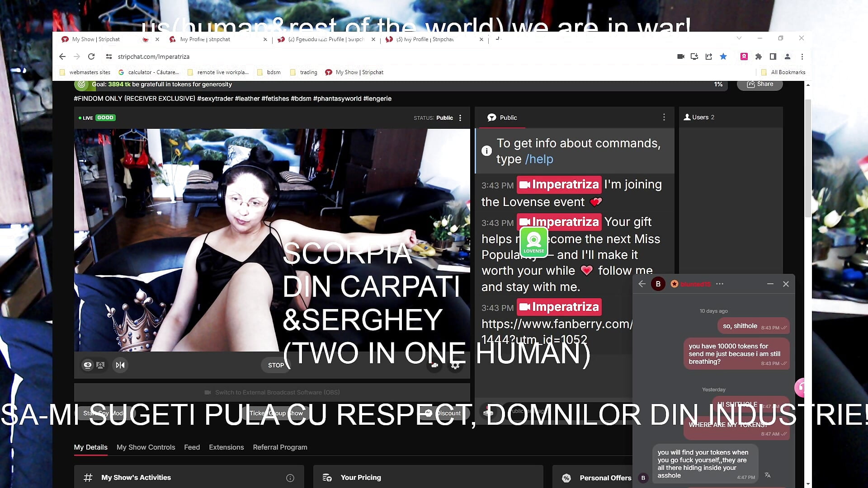
Task: Click the /help command link
Action: coord(539,159)
